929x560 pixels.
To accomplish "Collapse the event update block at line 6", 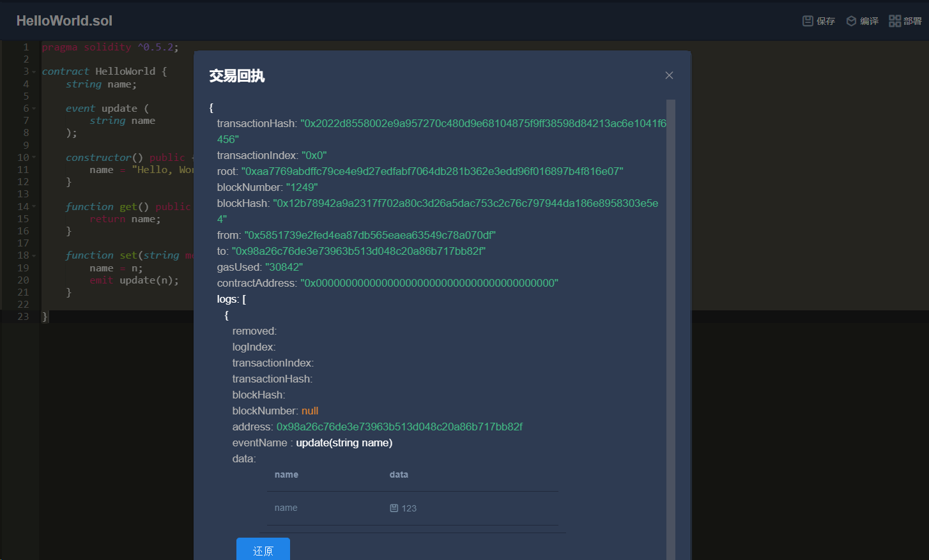I will [33, 108].
